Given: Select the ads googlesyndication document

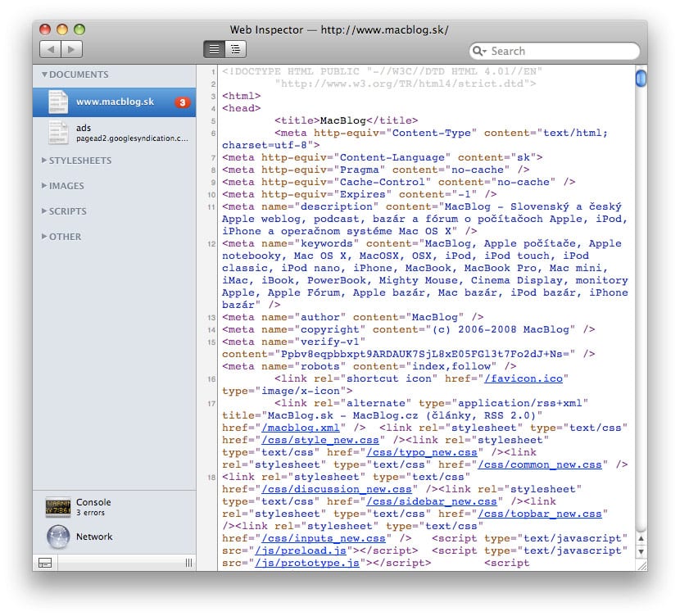Looking at the screenshot, I should (115, 133).
